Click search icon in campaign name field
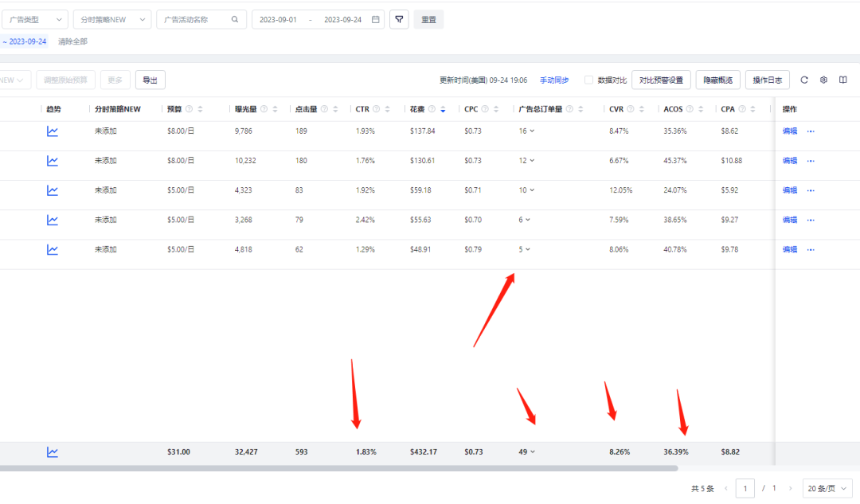The width and height of the screenshot is (860, 504). coord(234,20)
